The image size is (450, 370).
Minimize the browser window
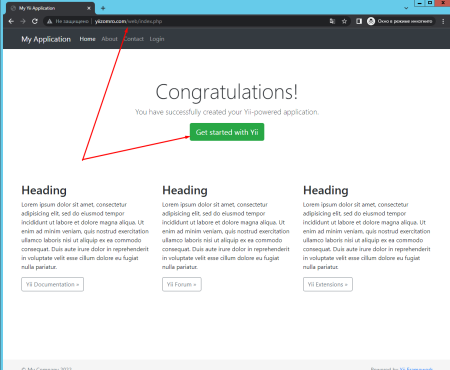point(420,3)
